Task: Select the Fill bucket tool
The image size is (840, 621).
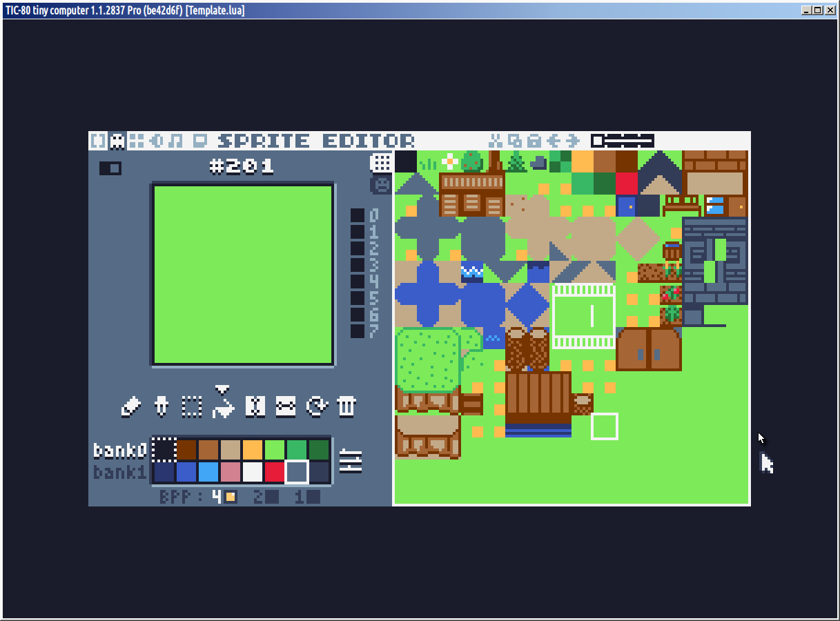Action: (x=222, y=407)
